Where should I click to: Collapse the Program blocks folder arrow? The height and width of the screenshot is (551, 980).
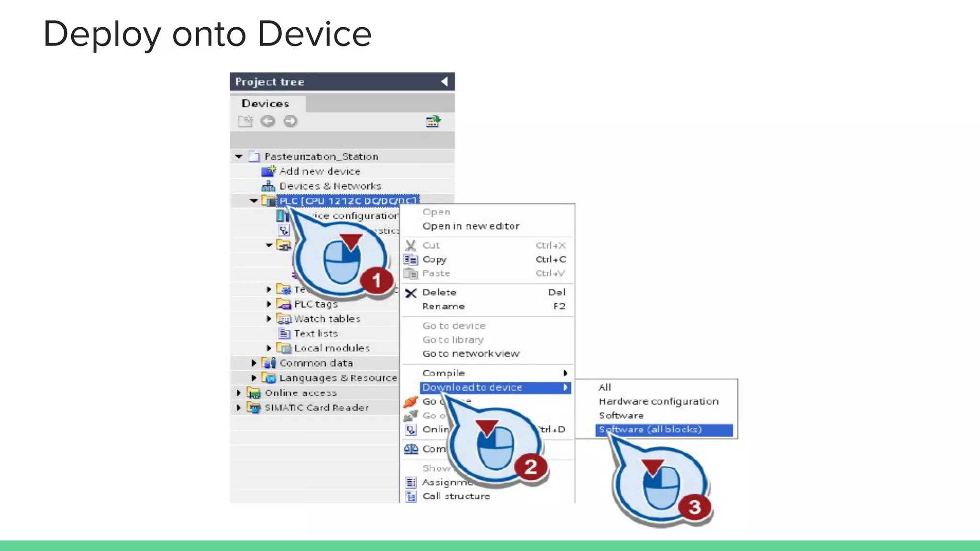269,245
